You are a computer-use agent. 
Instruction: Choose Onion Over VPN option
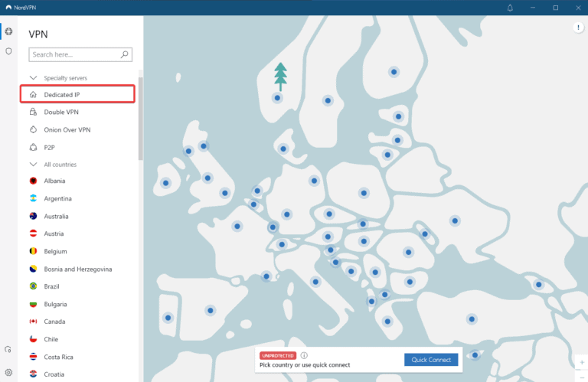(x=67, y=129)
